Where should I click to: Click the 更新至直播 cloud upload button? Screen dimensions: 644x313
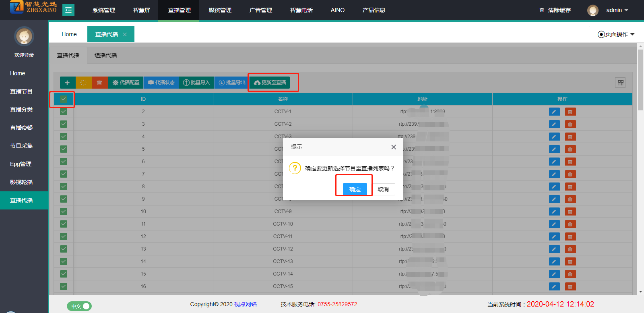pos(270,83)
